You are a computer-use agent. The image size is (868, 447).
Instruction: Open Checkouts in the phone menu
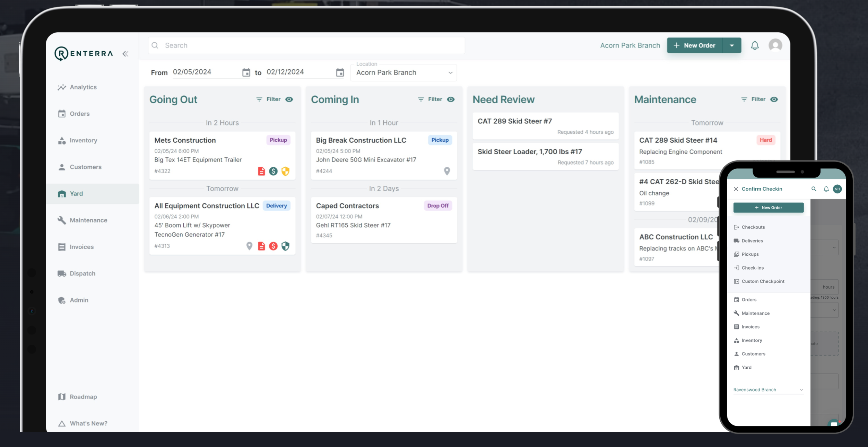click(768, 227)
